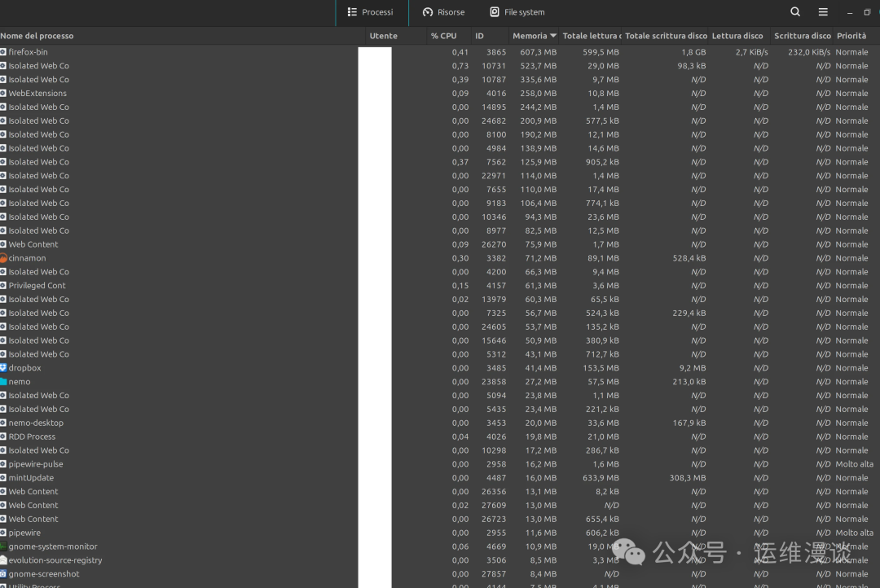Click the pipewire-pulse process icon

click(x=3, y=464)
